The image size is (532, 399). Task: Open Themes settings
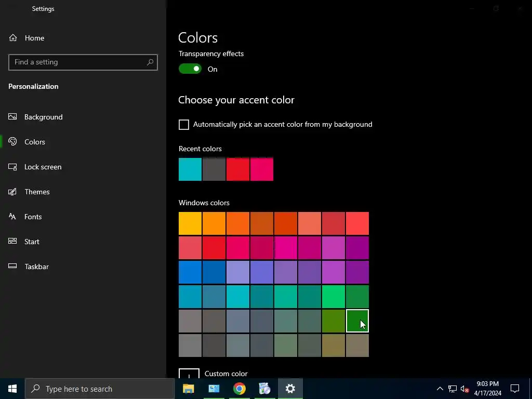click(83, 192)
